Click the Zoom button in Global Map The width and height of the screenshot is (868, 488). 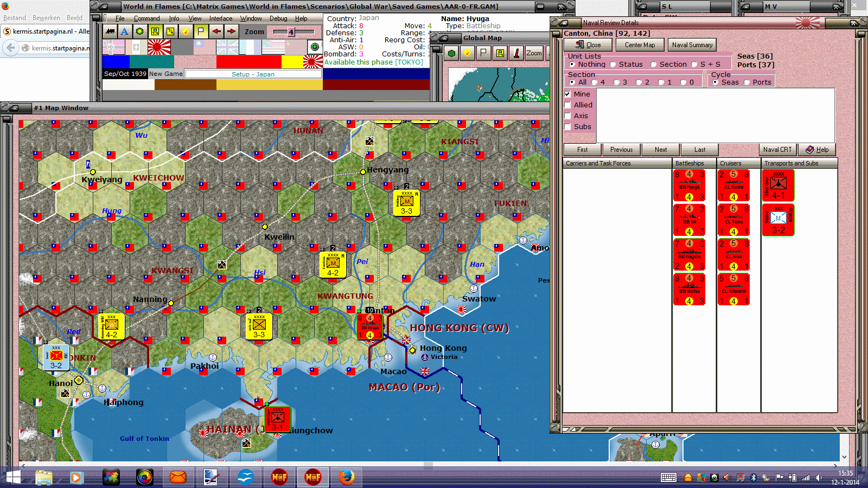pyautogui.click(x=534, y=53)
